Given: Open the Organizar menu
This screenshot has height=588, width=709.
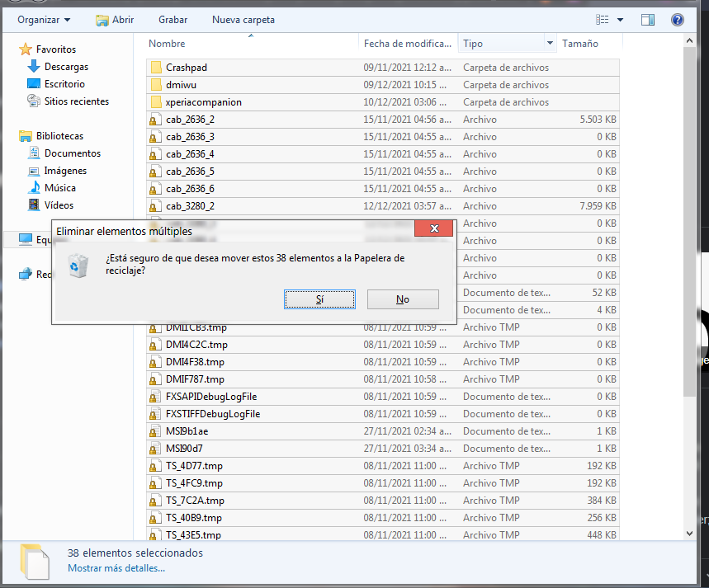Looking at the screenshot, I should (44, 20).
